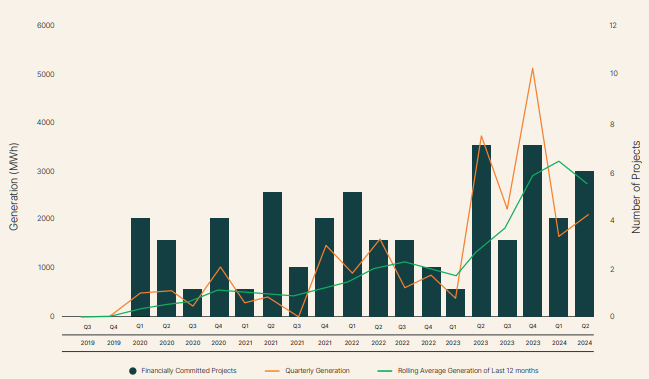Click the 12 right axis label
This screenshot has height=379, width=649.
pyautogui.click(x=613, y=26)
